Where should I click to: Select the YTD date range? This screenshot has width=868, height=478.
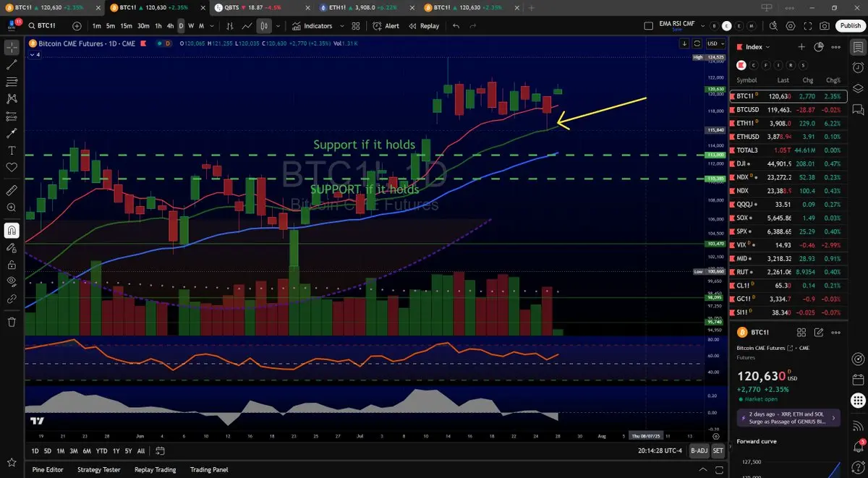101,451
